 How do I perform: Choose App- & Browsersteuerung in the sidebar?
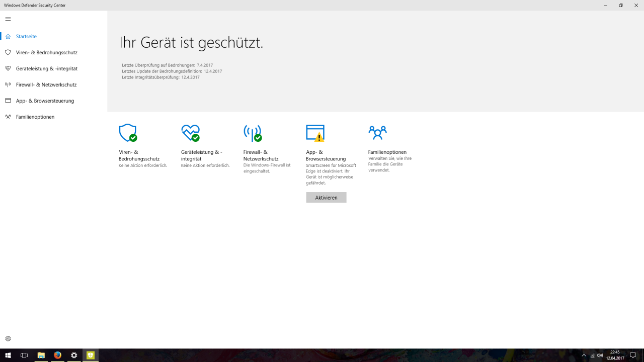click(x=54, y=101)
